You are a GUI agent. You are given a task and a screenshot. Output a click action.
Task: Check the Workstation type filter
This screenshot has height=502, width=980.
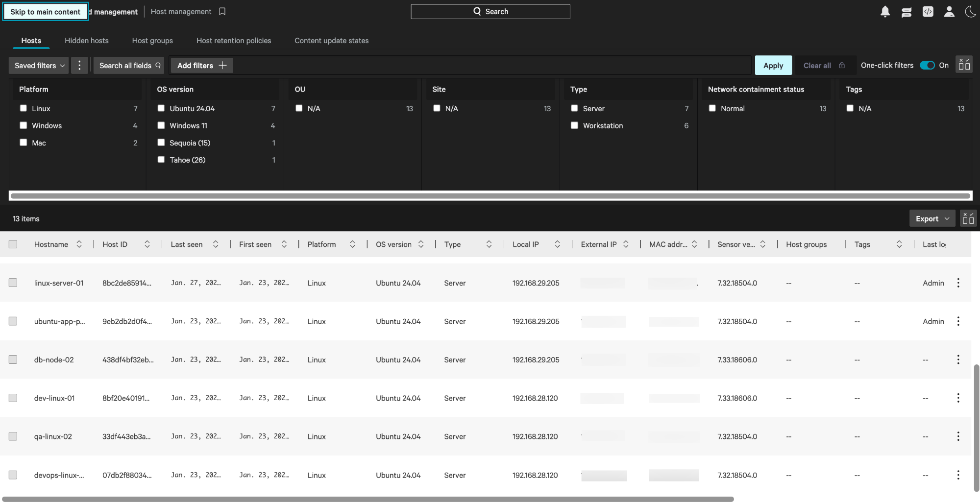pyautogui.click(x=574, y=125)
